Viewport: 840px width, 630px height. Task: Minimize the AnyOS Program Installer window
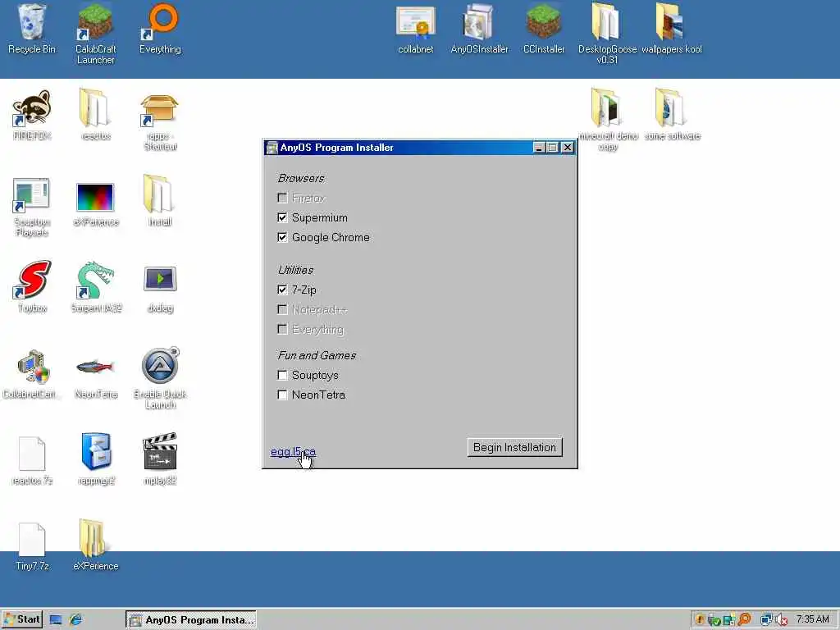[540, 148]
